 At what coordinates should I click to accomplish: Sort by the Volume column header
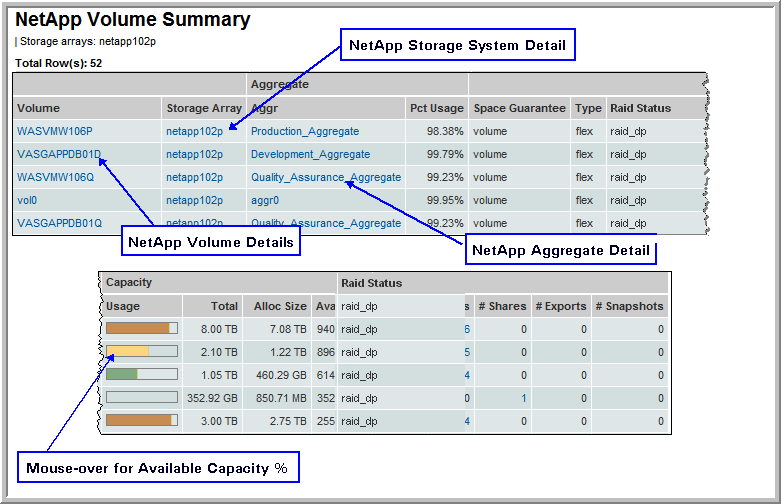coord(39,108)
